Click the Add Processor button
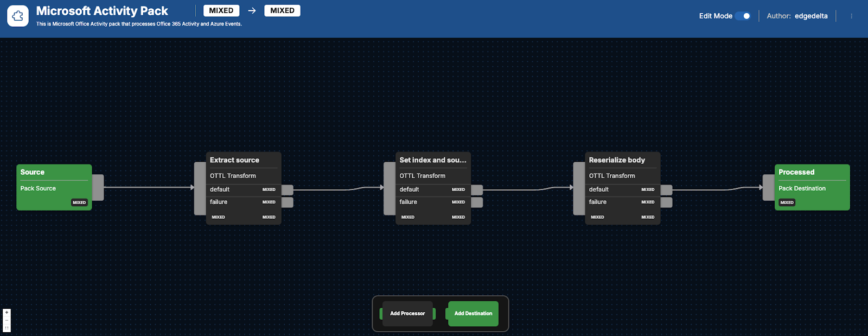 tap(407, 314)
